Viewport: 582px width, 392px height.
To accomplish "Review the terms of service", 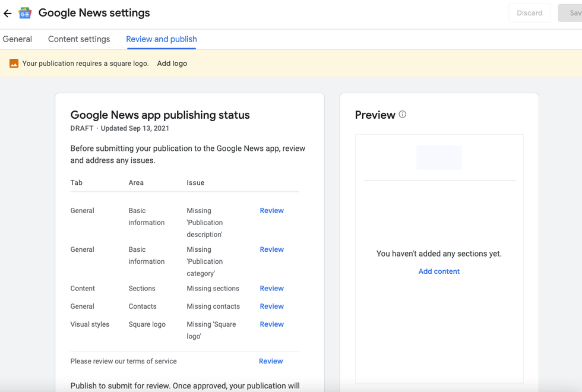I will [x=271, y=361].
